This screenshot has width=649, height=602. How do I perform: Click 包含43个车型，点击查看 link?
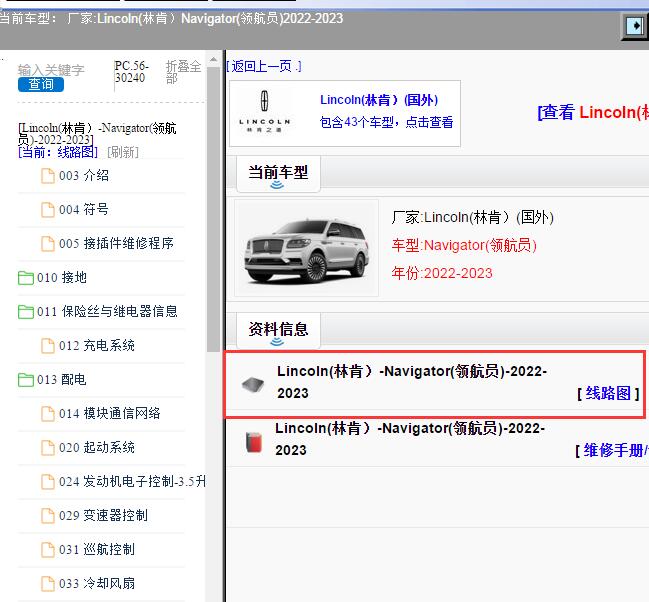tap(387, 122)
